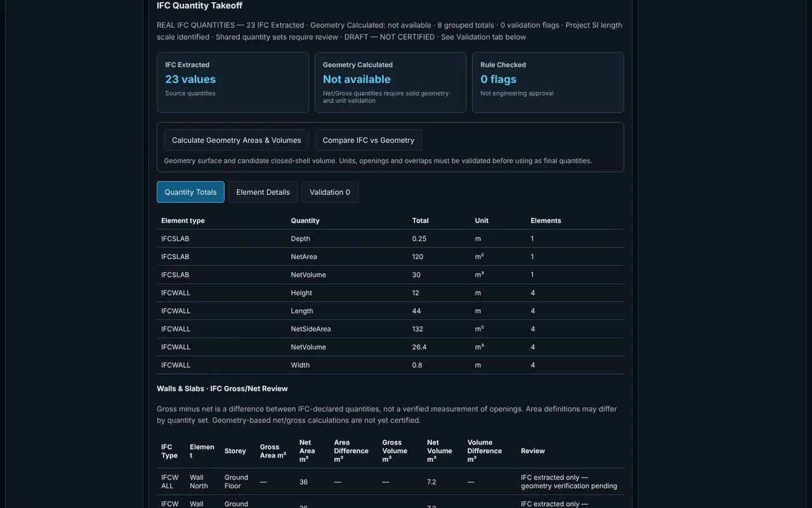812x508 pixels.
Task: Click the total value 44
Action: click(416, 311)
